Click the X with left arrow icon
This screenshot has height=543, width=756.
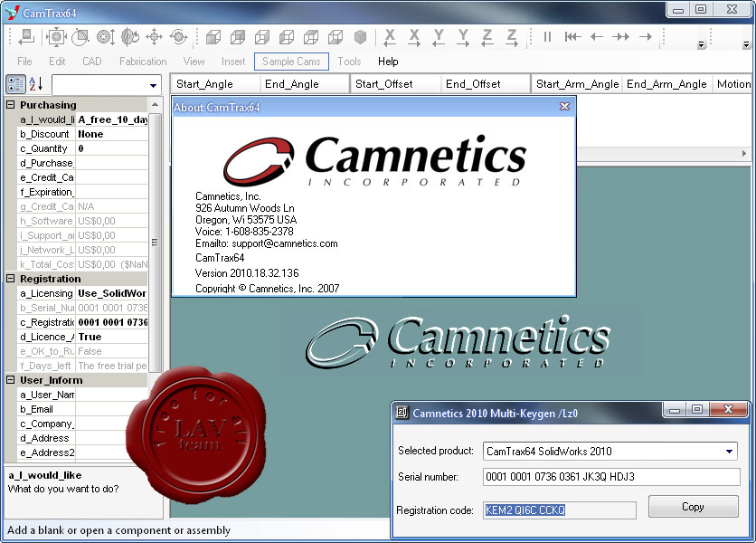390,37
